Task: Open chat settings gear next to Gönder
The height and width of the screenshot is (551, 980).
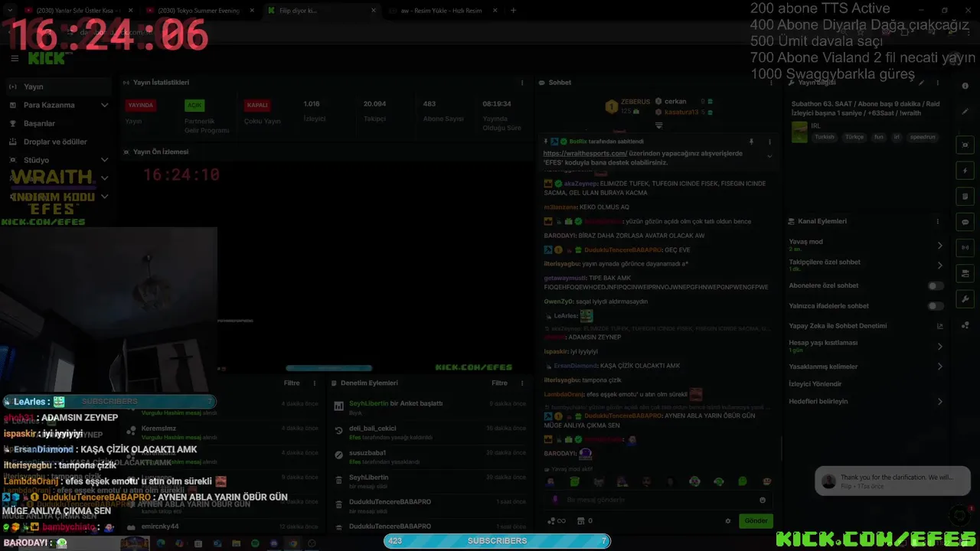Action: (728, 521)
